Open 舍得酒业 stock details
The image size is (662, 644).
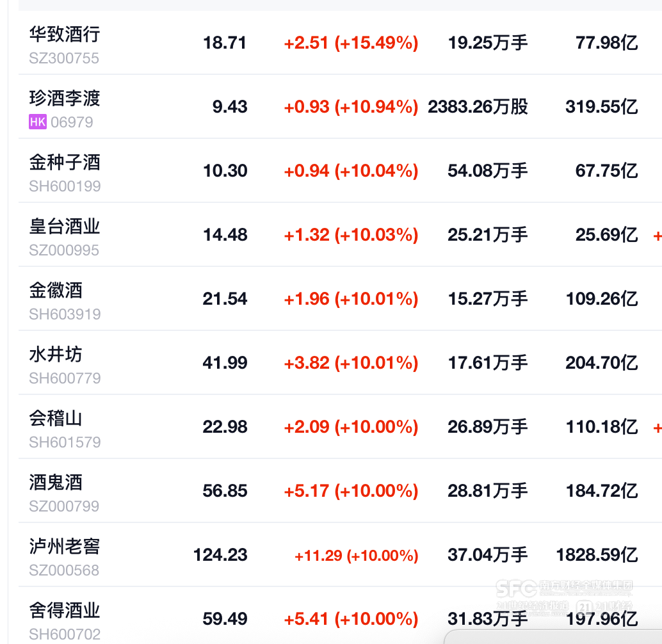pos(65,610)
